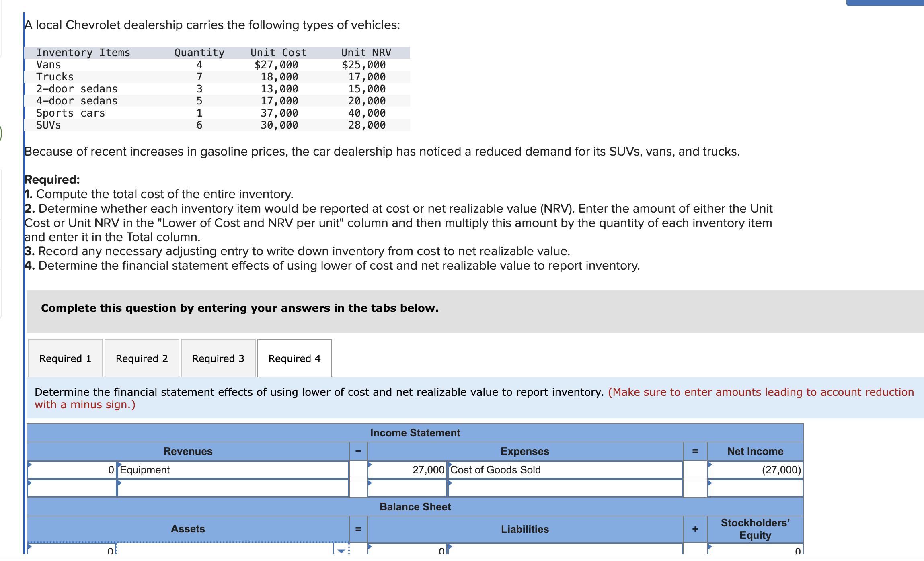This screenshot has height=561, width=924.
Task: Click the blue button at top right
Action: (x=885, y=3)
